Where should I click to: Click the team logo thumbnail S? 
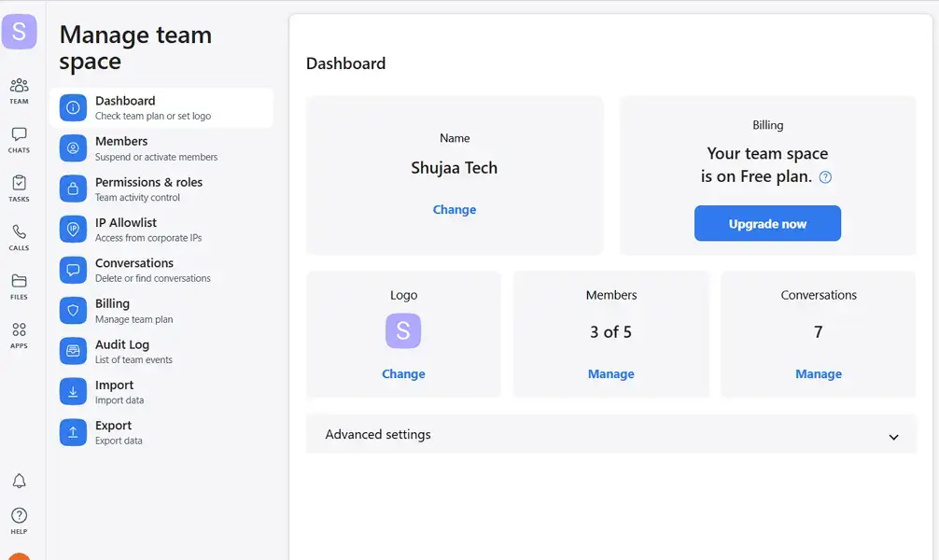tap(403, 331)
